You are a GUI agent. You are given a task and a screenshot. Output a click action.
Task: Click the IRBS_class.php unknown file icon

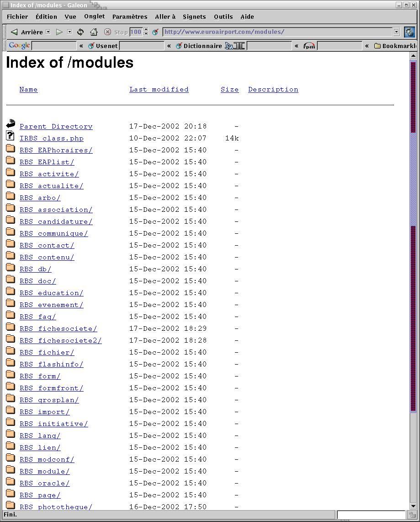pyautogui.click(x=11, y=136)
